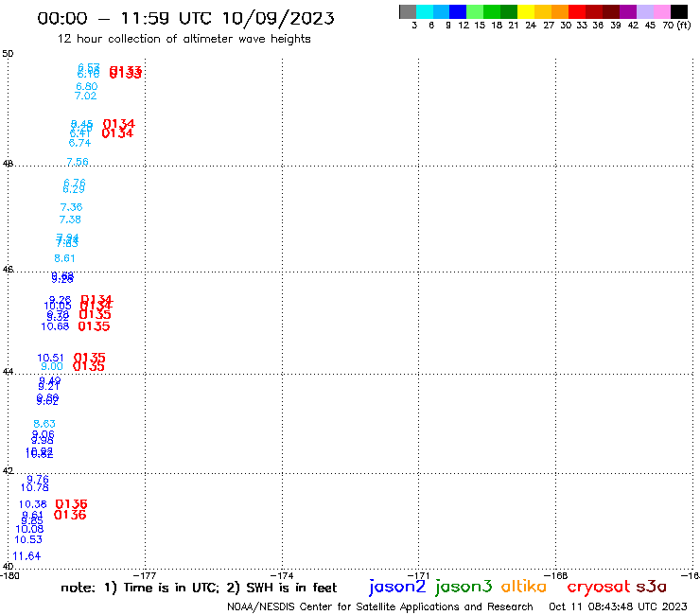Click the '12 hour collection of altimeter wave heights' subtitle
This screenshot has height=615, width=700.
[184, 39]
